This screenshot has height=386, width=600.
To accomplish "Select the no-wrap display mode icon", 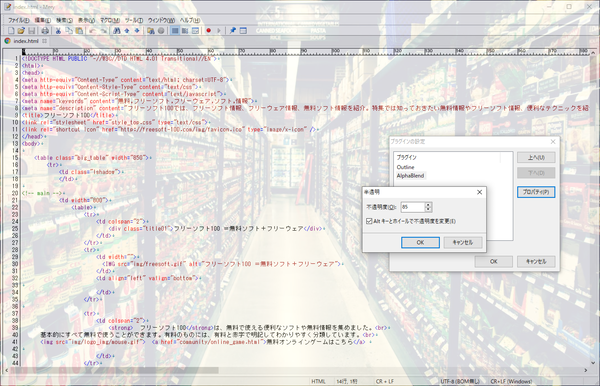I will [175, 31].
